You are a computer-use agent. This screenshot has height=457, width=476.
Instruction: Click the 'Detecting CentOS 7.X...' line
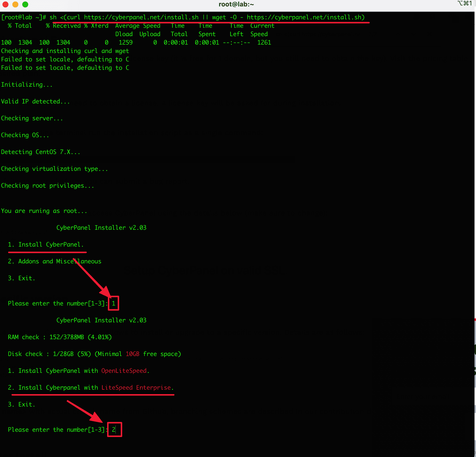pyautogui.click(x=41, y=152)
